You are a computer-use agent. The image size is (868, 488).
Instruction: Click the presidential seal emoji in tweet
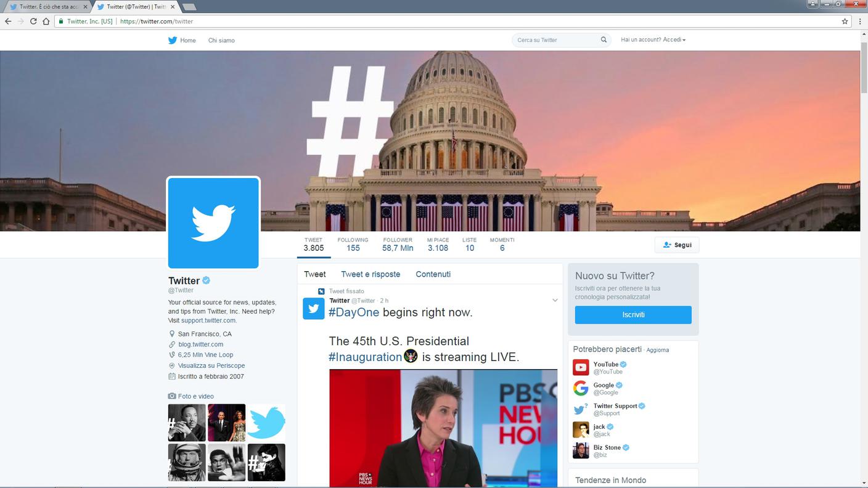pos(411,356)
